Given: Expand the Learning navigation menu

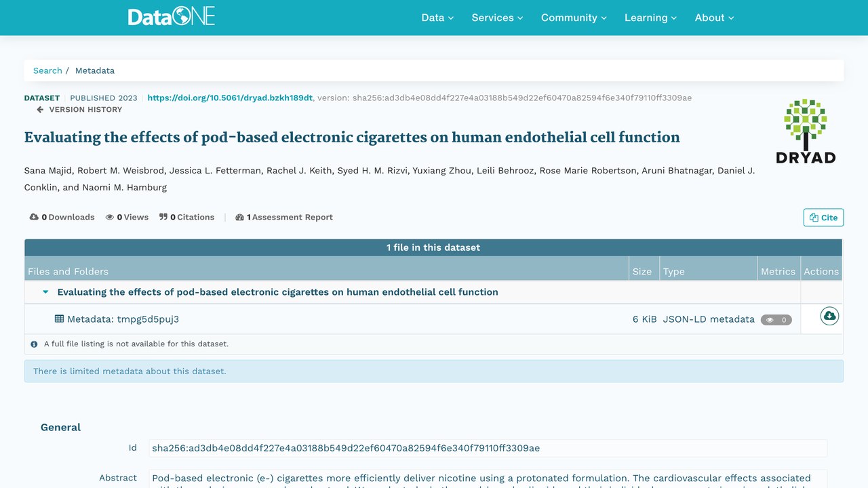Looking at the screenshot, I should point(650,18).
